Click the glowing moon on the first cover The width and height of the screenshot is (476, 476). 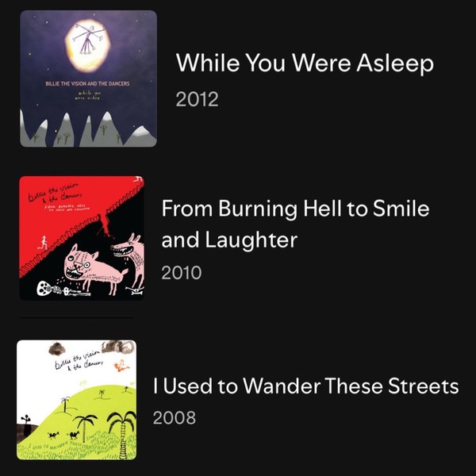tap(88, 45)
